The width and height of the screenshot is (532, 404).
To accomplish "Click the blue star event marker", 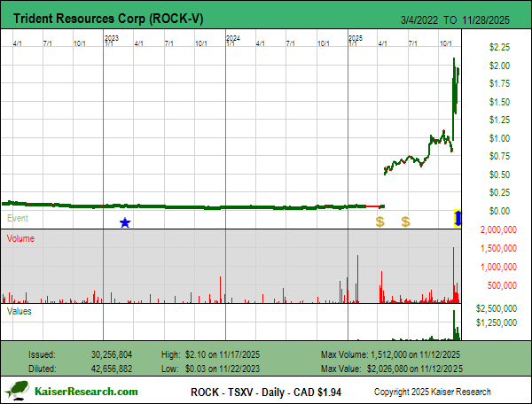I will (x=125, y=222).
